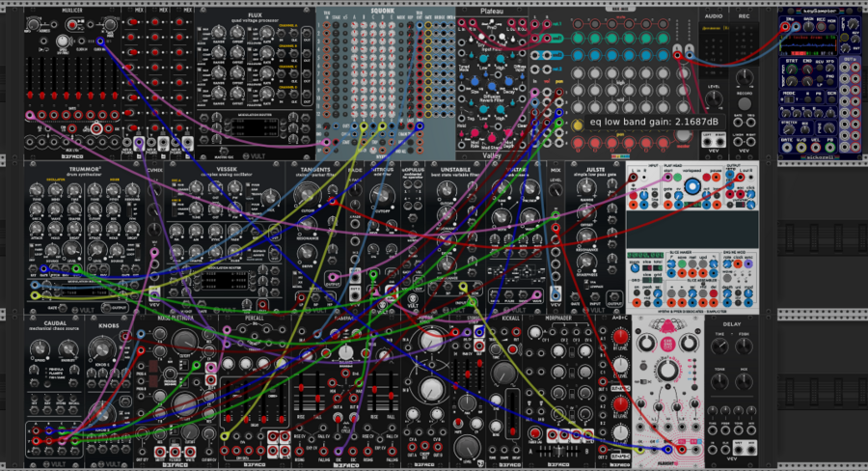Viewport: 868px width, 471px height.
Task: Click the A*B+C B1 Level red knob
Action: [620, 337]
